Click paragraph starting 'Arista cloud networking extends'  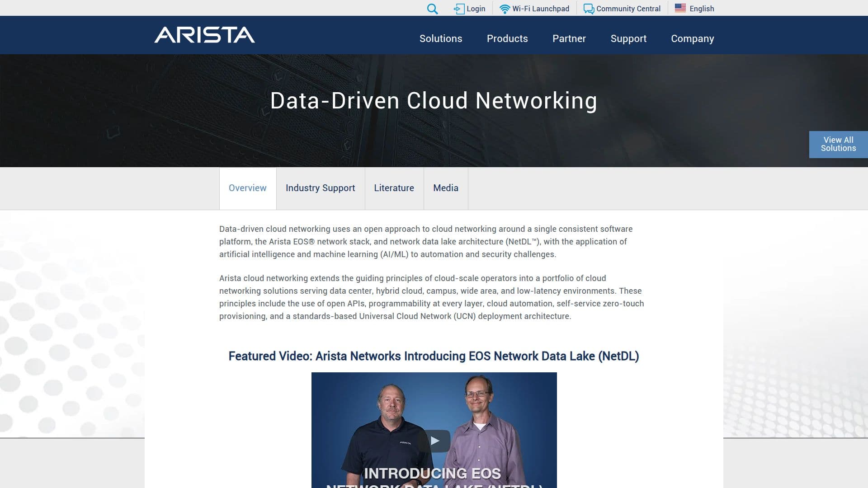(432, 297)
